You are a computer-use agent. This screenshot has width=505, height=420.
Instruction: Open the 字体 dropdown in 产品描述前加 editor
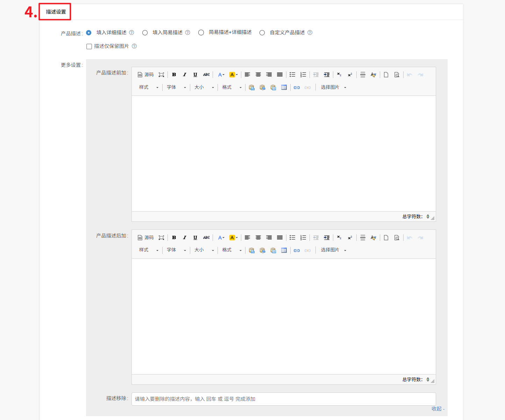(176, 87)
